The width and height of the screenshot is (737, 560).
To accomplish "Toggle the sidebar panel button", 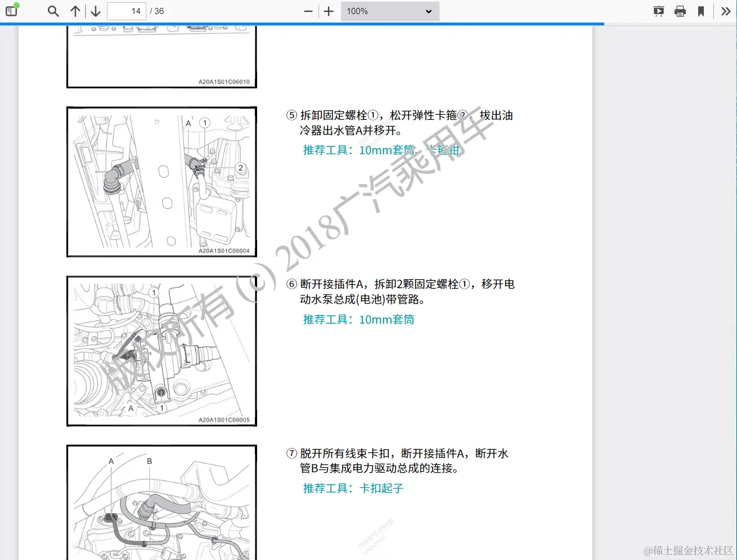I will [11, 11].
